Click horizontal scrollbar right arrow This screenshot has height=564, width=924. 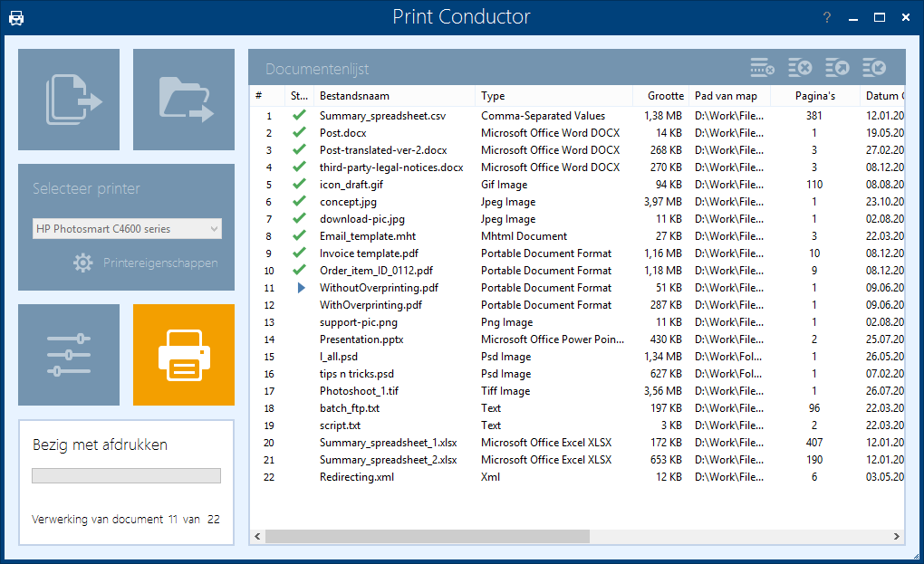click(897, 537)
